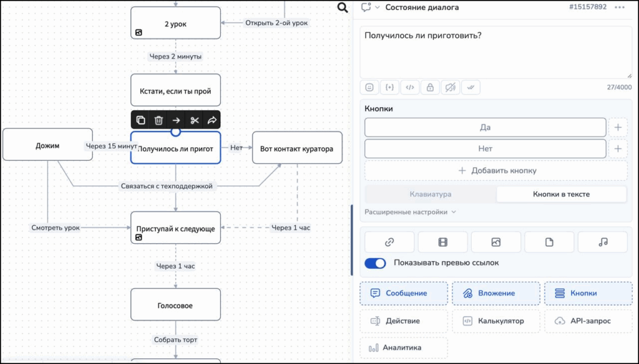Image resolution: width=639 pixels, height=364 pixels.
Task: Open the emoji picker below message text
Action: [369, 88]
